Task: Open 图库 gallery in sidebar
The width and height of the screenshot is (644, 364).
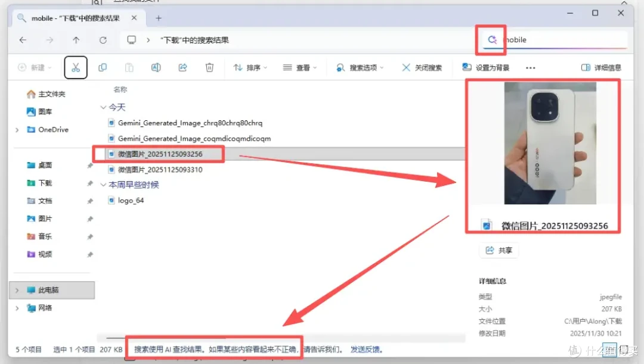Action: [x=39, y=111]
